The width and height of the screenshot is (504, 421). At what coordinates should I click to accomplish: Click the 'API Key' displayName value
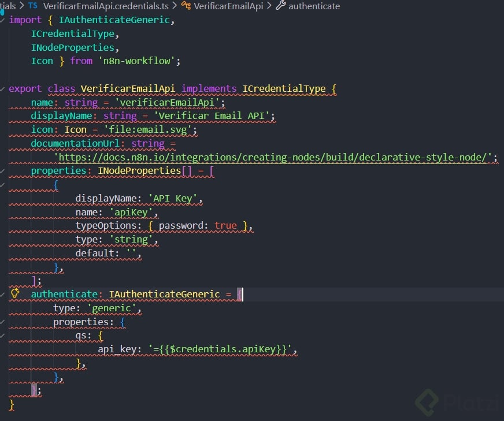pyautogui.click(x=173, y=199)
